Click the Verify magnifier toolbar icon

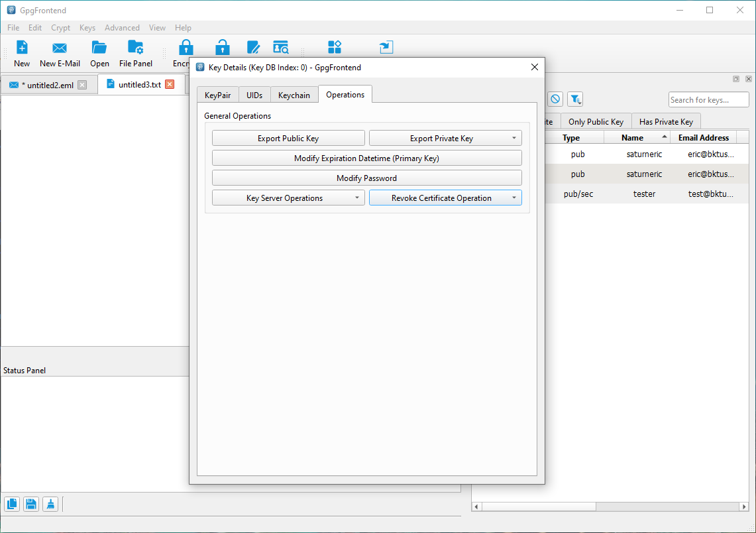281,47
